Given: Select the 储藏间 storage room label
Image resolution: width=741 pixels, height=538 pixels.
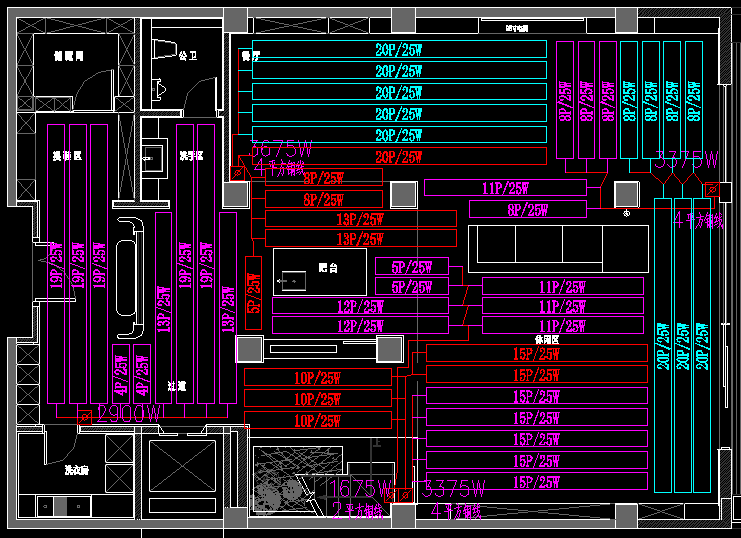Looking at the screenshot, I should [68, 57].
